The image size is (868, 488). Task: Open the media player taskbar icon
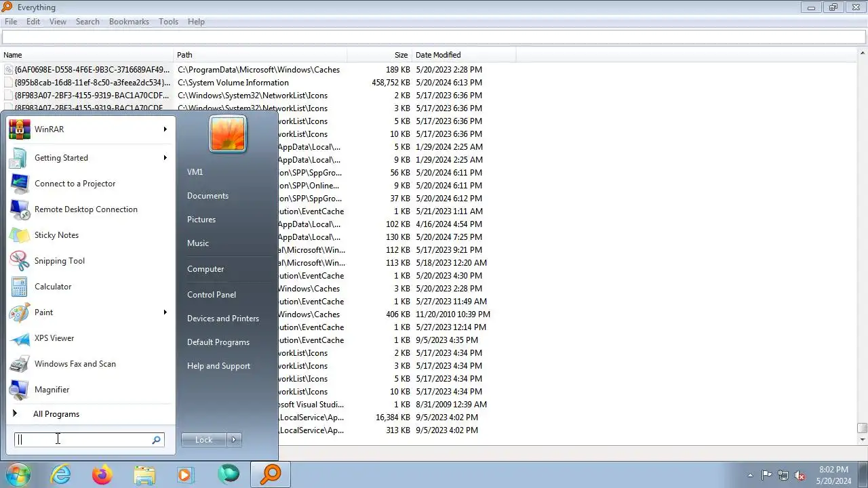pyautogui.click(x=185, y=474)
